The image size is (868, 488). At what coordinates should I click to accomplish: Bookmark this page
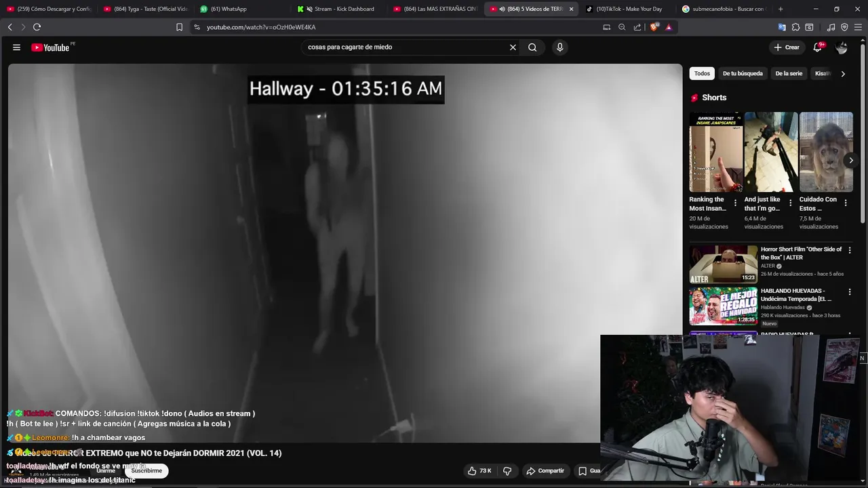coord(179,27)
